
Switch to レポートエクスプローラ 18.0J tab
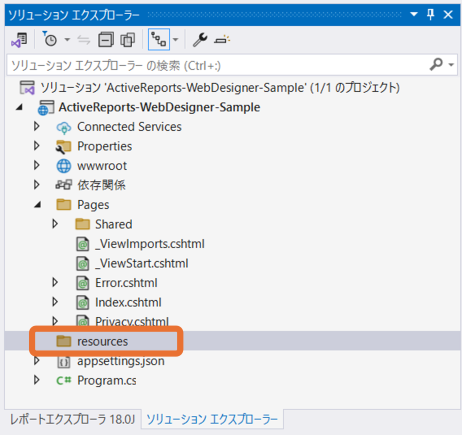[72, 419]
